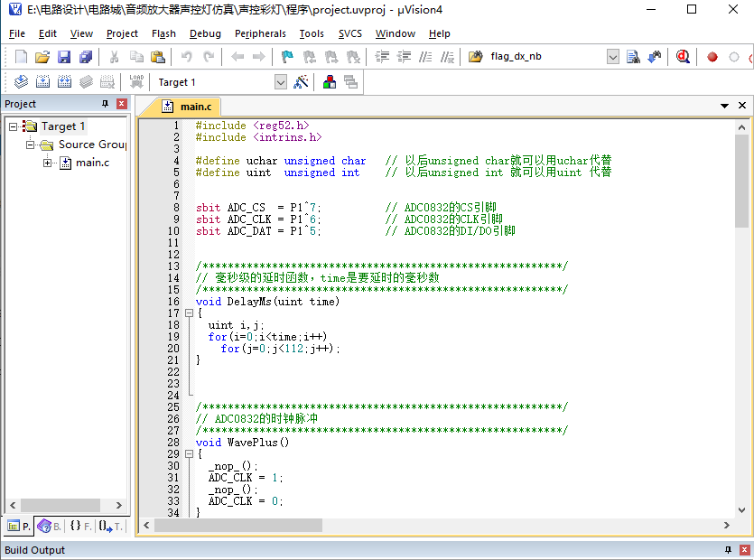Pin the Build Output panel

(728, 550)
